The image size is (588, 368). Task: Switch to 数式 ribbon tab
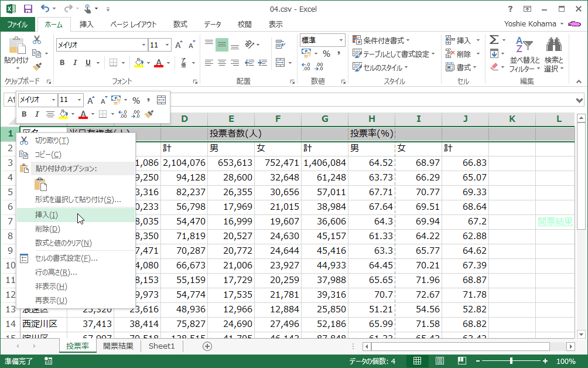180,25
